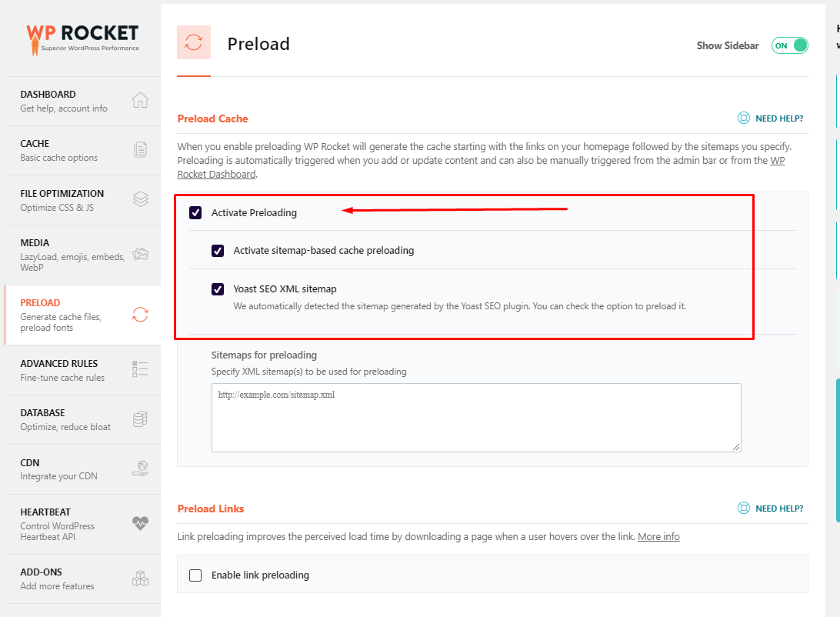Turn off the Show Sidebar switch

[x=790, y=45]
